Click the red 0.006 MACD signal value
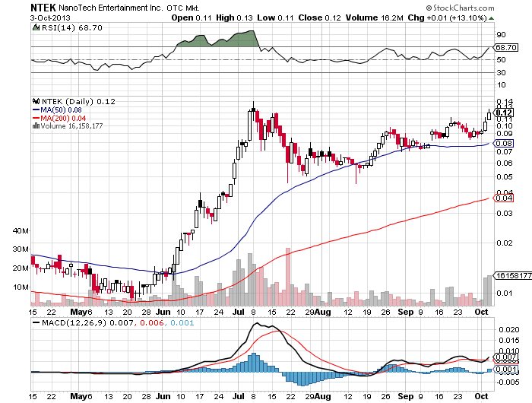 (x=152, y=322)
